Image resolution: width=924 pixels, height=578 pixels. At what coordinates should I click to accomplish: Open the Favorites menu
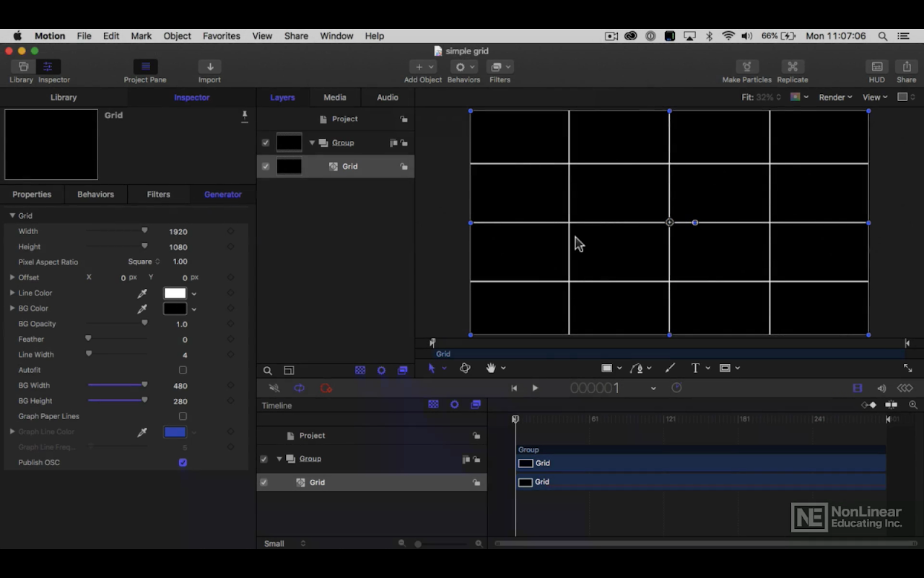click(221, 36)
